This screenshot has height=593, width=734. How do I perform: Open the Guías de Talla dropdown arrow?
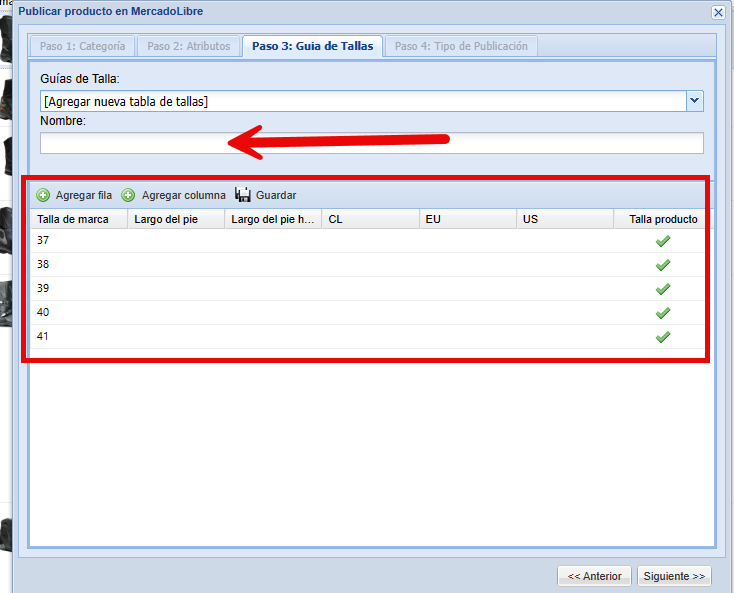(x=695, y=101)
